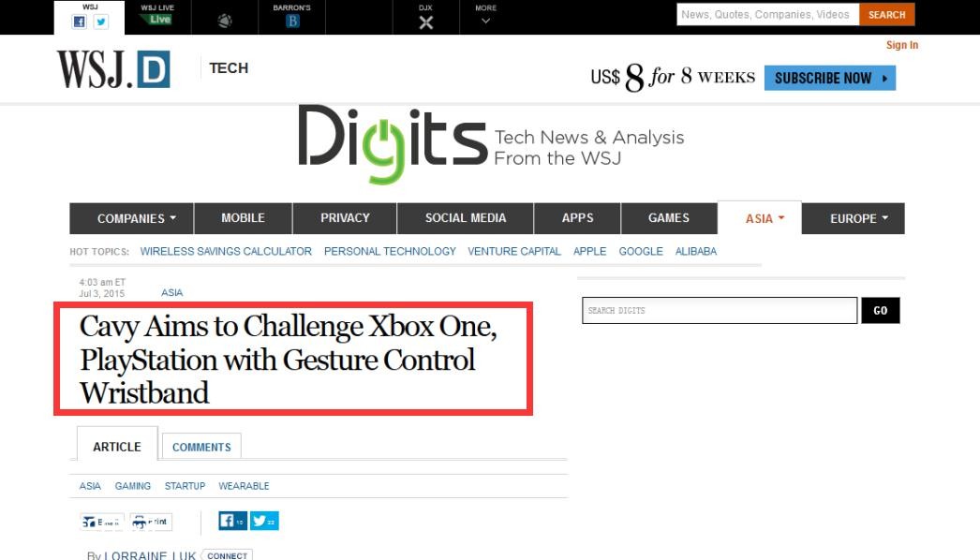The height and width of the screenshot is (560, 980).
Task: Open the WEARABLE tag
Action: click(x=244, y=486)
